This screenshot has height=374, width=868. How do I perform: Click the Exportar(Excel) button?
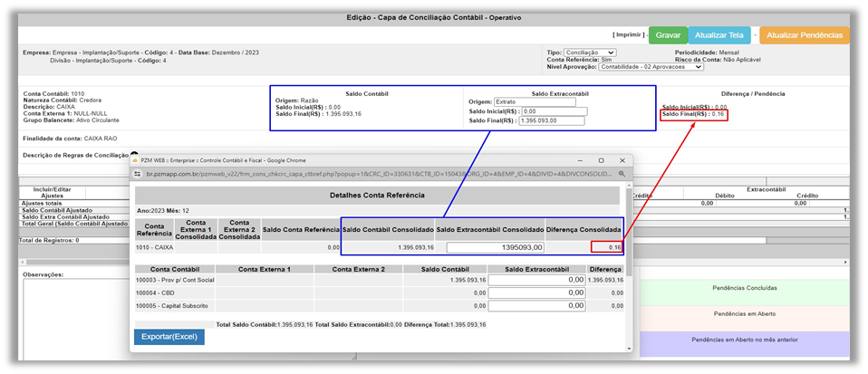169,337
